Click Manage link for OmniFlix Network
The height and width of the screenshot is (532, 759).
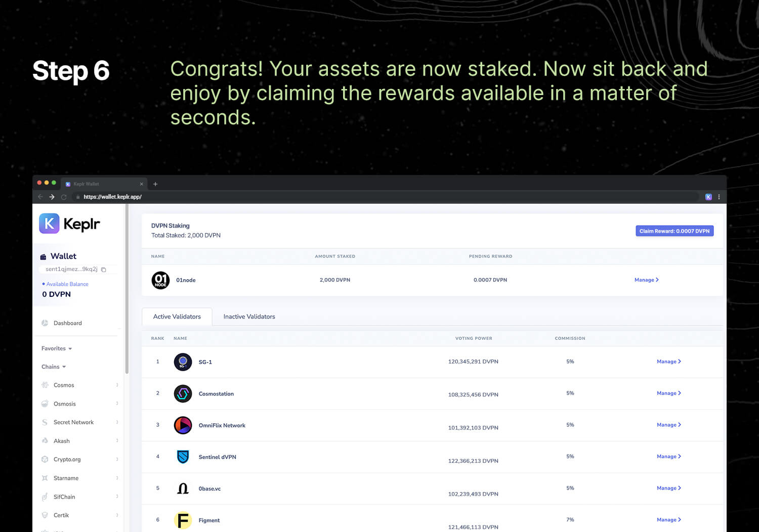(668, 425)
